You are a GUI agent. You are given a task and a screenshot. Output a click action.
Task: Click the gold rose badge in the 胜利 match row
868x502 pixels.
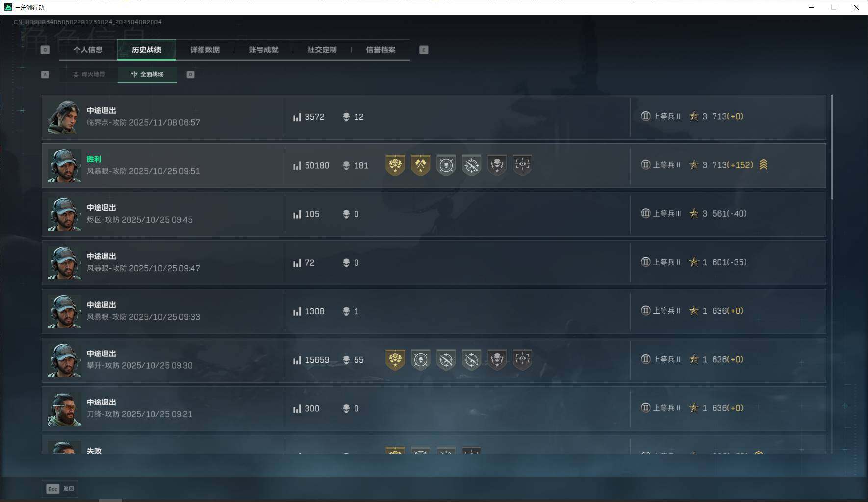[395, 165]
